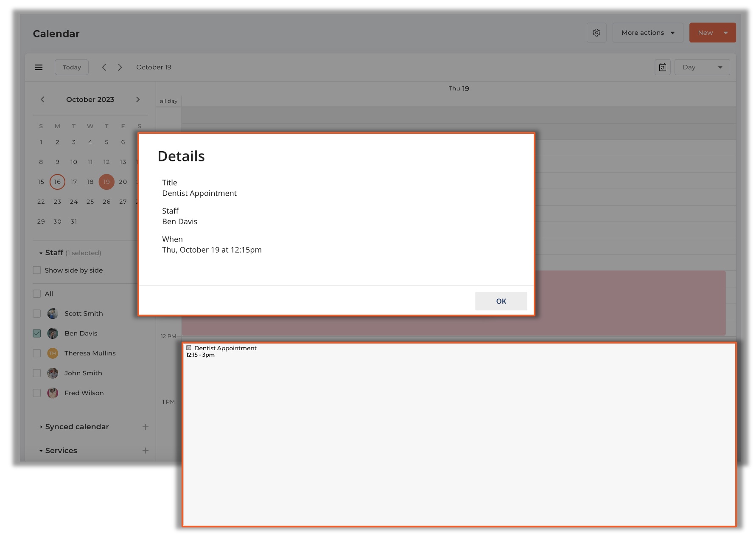This screenshot has height=535, width=756.
Task: Go to previous day using left arrow
Action: pos(104,67)
